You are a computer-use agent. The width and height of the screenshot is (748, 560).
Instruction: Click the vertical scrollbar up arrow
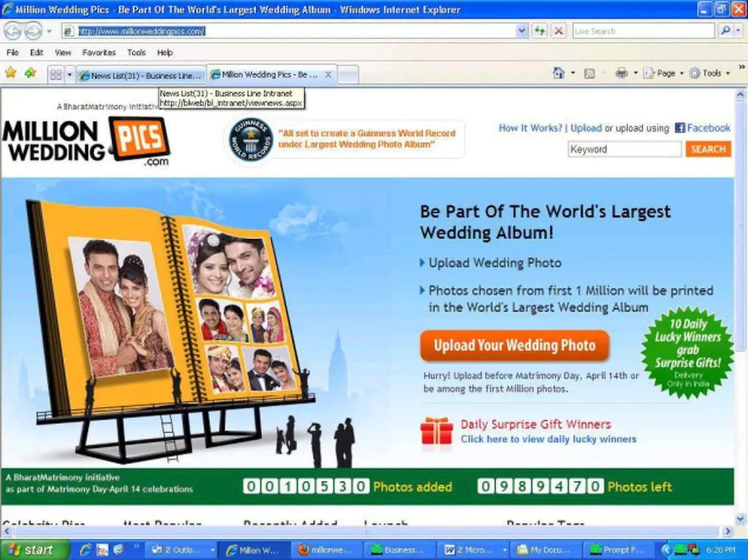[x=741, y=95]
